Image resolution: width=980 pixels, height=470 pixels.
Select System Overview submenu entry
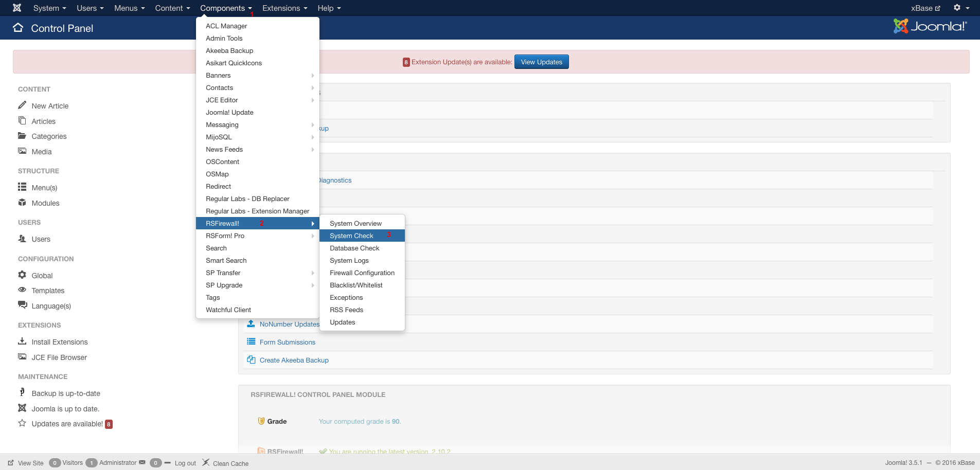(x=362, y=223)
